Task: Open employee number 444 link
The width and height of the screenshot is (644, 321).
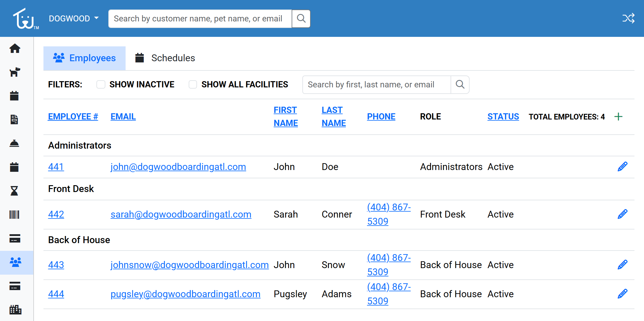Action: [56, 294]
